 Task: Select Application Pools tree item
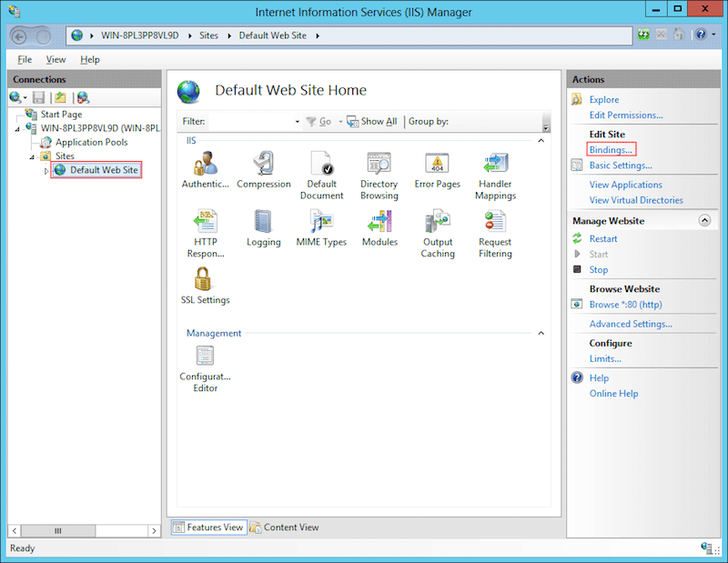(92, 142)
